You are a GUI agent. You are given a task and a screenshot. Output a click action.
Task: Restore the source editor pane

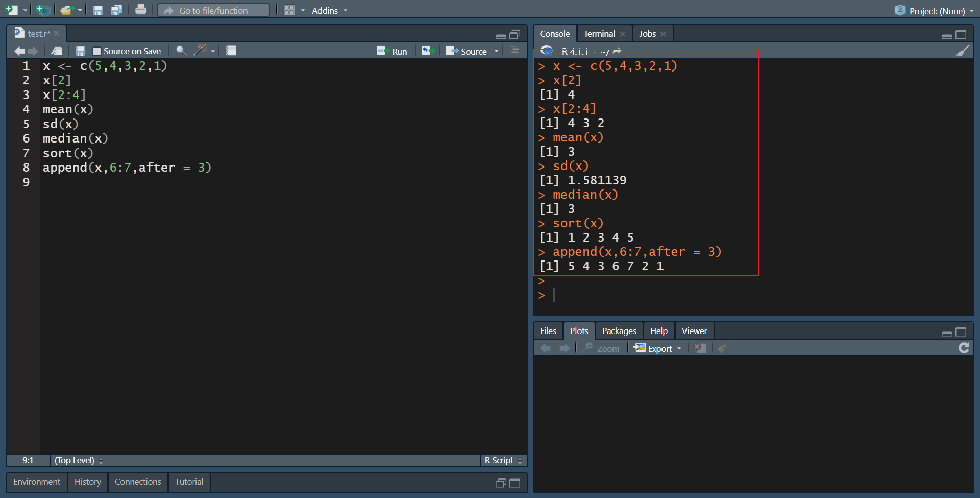pyautogui.click(x=515, y=34)
